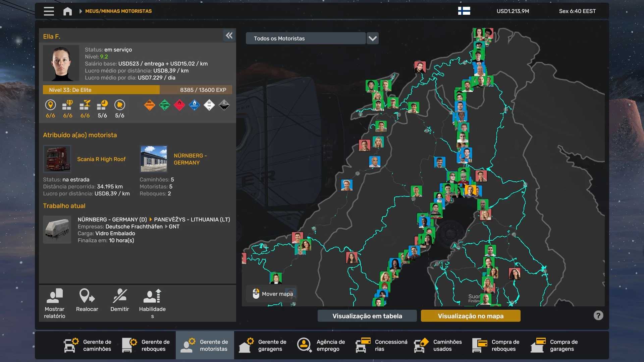Switch to Visualização em tabela
The height and width of the screenshot is (362, 644).
point(367,316)
